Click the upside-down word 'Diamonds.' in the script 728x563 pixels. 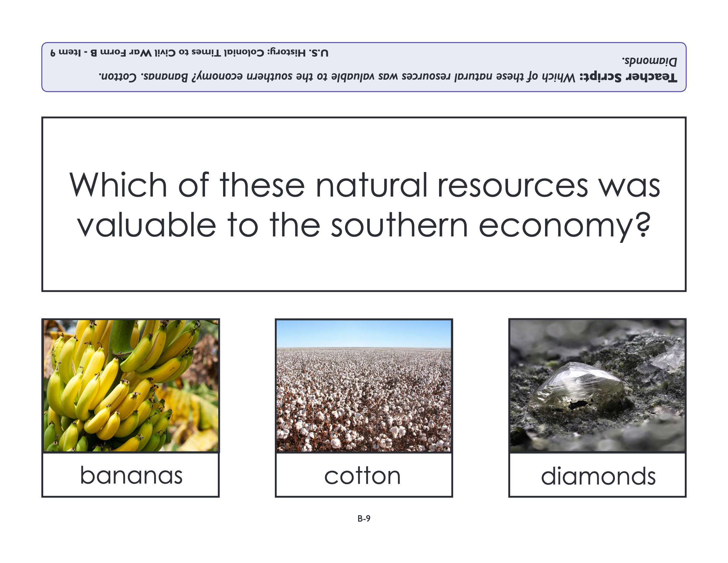click(649, 61)
